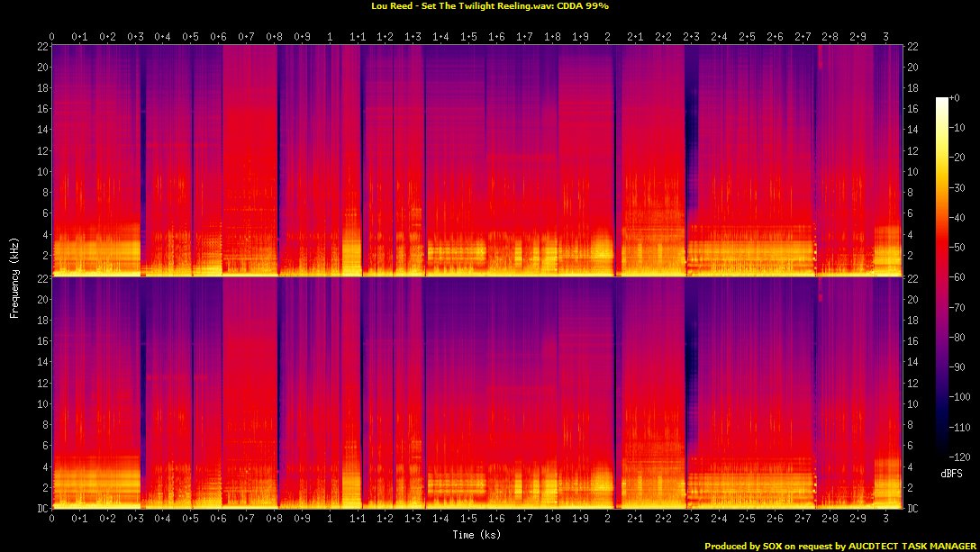Click the 2.3 tick on top time axis
The width and height of the screenshot is (980, 552).
(x=691, y=37)
